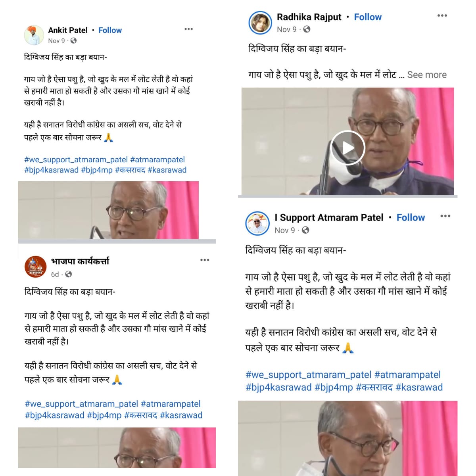This screenshot has width=476, height=476.
Task: Open Radhika Rajput's profile avatar
Action: pos(259,23)
